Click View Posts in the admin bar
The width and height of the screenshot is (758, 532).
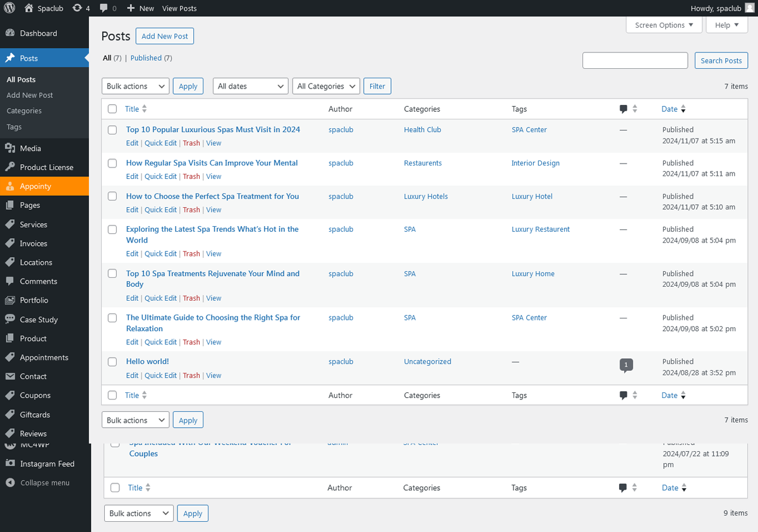[x=179, y=8]
